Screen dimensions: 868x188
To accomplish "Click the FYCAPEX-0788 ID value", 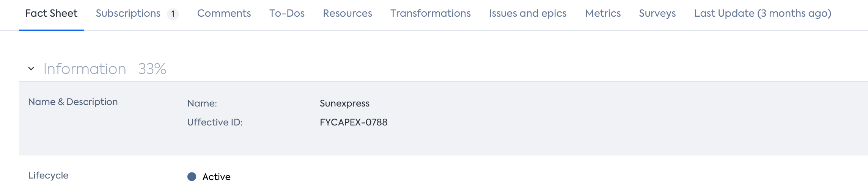I will click(x=354, y=122).
